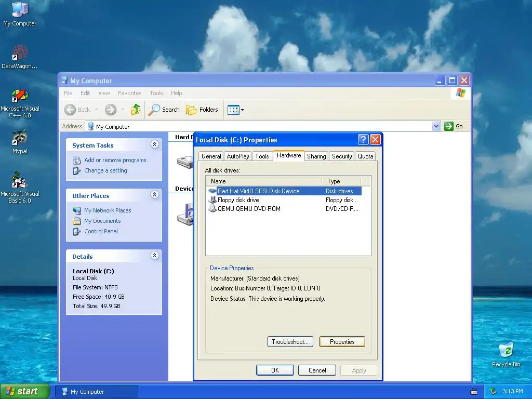The width and height of the screenshot is (532, 399).
Task: Collapse Other Places panel
Action: (155, 195)
